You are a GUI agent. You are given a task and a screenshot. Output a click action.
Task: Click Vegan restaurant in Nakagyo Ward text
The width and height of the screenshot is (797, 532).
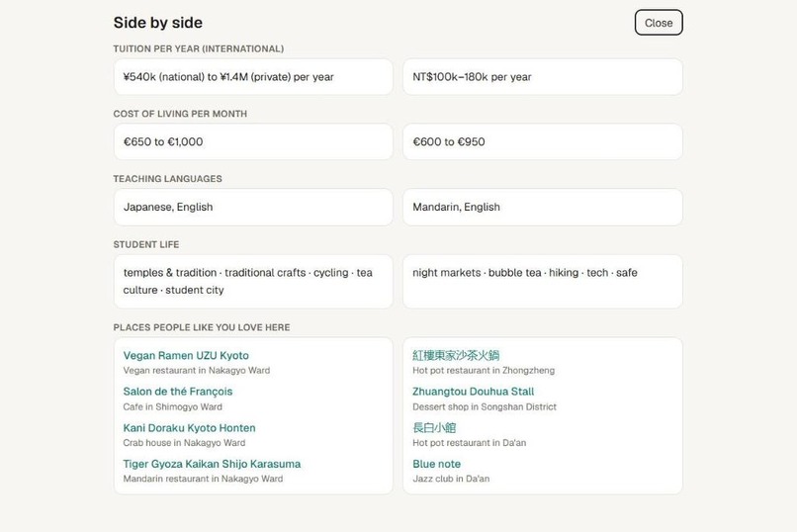(196, 371)
